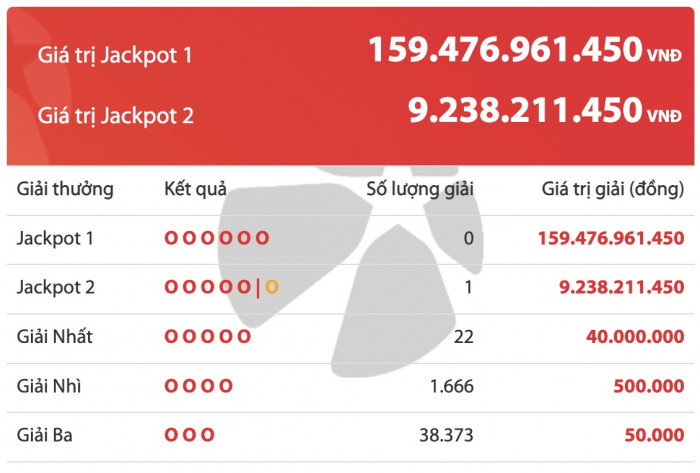Select the Kết quả column header
This screenshot has width=700, height=473.
coord(196,189)
